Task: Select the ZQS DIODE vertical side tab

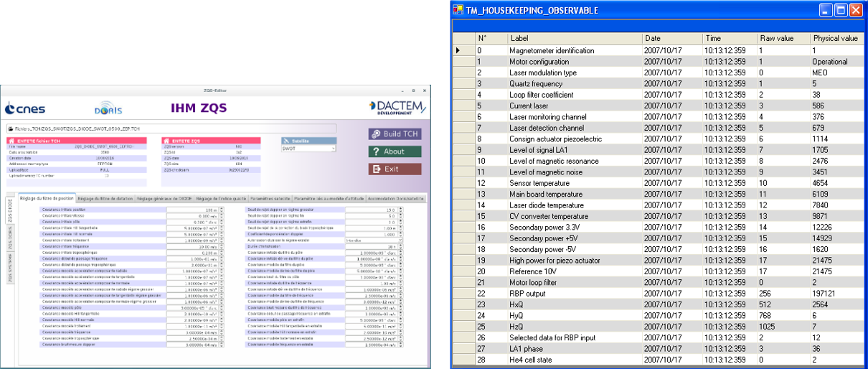Action: coord(10,210)
